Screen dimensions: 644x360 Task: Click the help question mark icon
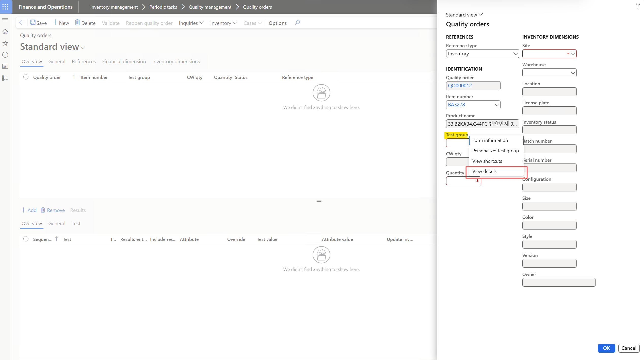tap(638, 6)
